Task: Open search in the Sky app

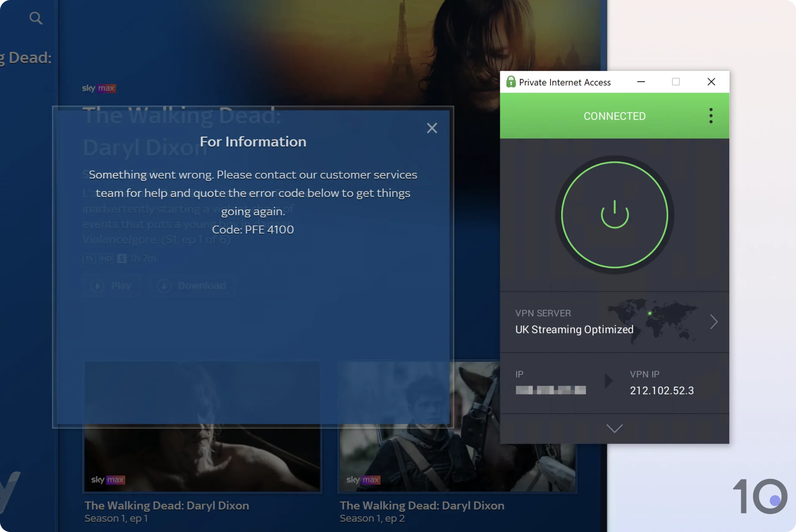Action: tap(36, 18)
